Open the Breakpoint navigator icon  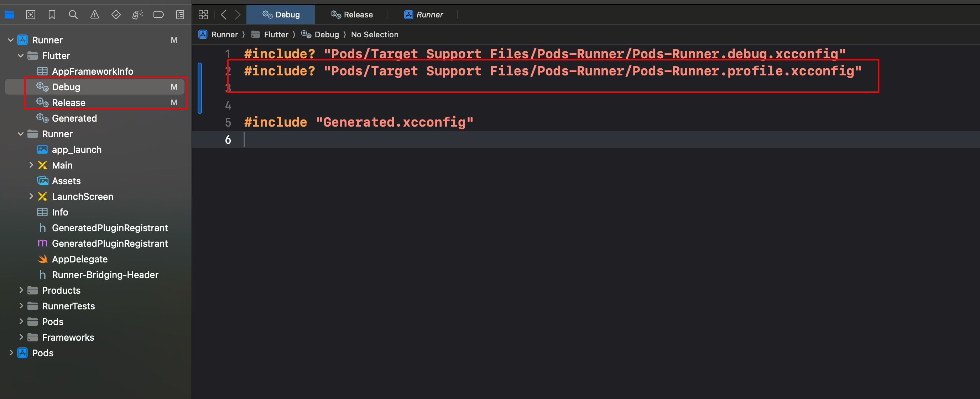coord(158,15)
